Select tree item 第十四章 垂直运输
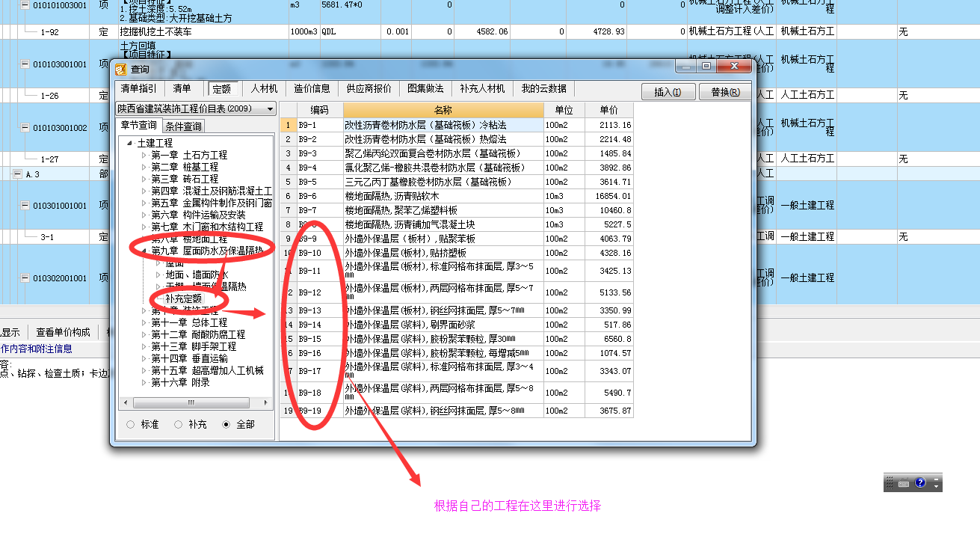This screenshot has height=546, width=980. [x=189, y=358]
